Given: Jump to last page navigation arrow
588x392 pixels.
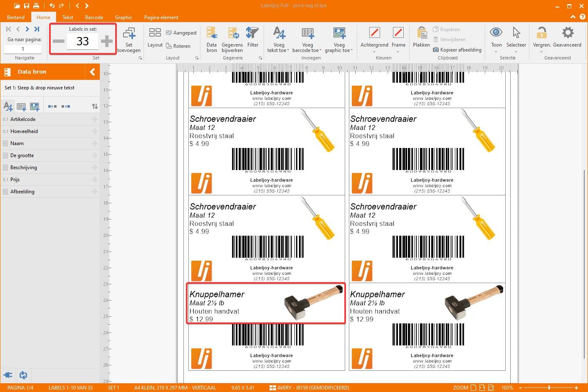Looking at the screenshot, I should pyautogui.click(x=37, y=29).
